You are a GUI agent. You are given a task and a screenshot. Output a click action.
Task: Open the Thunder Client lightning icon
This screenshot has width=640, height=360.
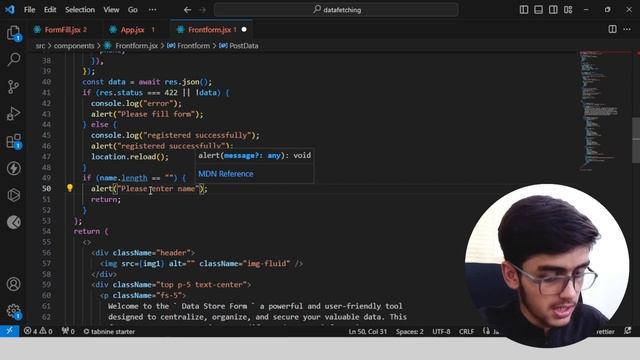point(13,168)
